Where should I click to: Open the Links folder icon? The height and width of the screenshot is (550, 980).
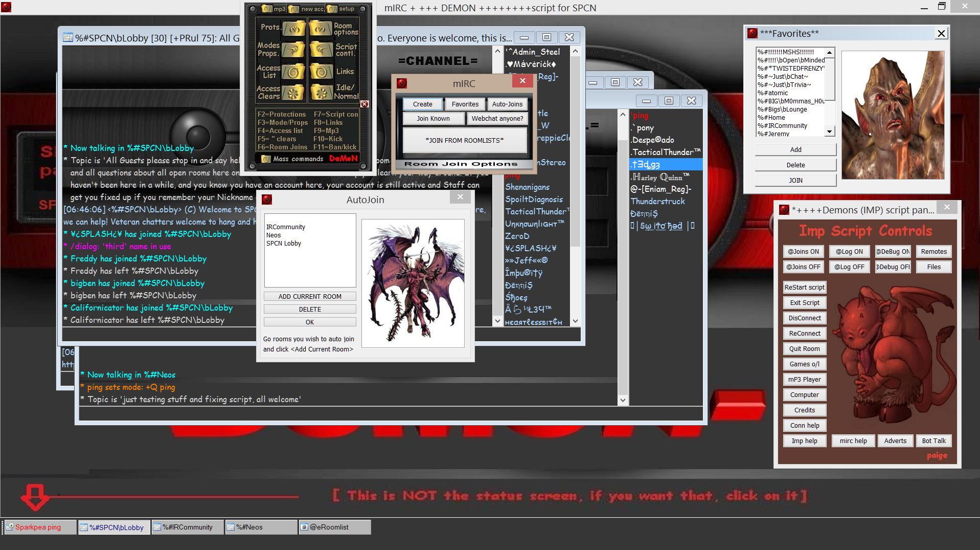pyautogui.click(x=321, y=72)
